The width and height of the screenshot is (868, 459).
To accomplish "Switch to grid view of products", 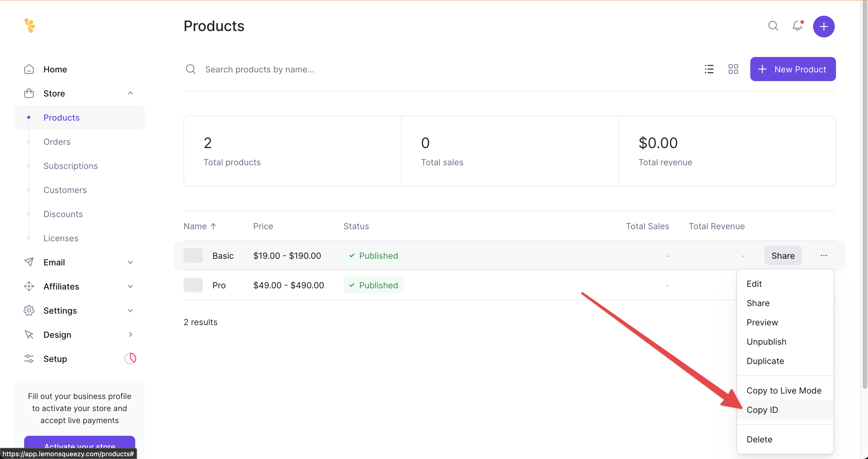I will click(x=733, y=69).
